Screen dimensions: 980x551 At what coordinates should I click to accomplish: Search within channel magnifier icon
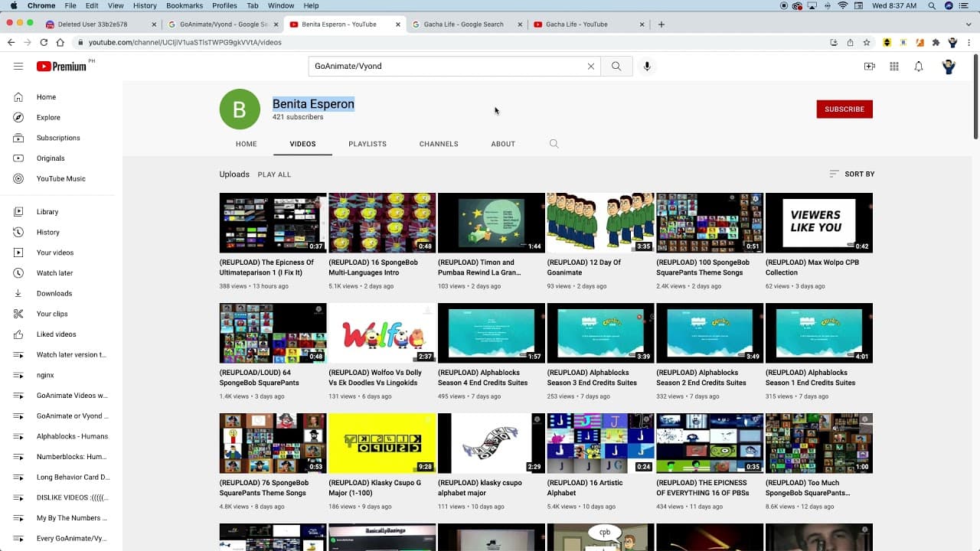(x=554, y=144)
